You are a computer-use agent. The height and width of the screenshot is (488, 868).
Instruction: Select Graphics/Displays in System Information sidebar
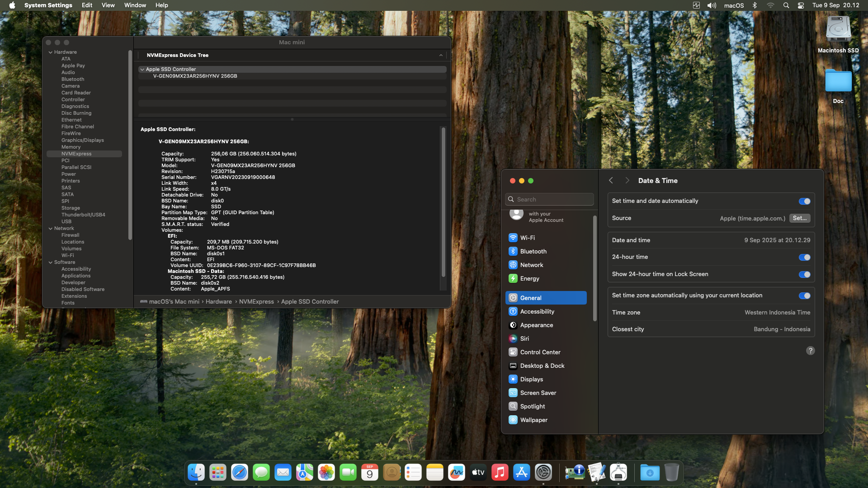point(83,141)
